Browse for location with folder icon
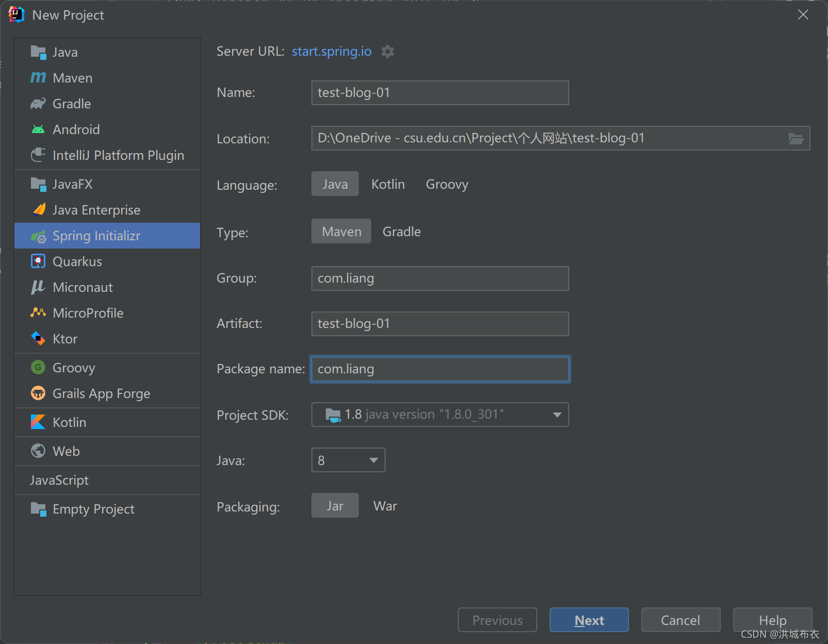The height and width of the screenshot is (644, 828). tap(796, 138)
